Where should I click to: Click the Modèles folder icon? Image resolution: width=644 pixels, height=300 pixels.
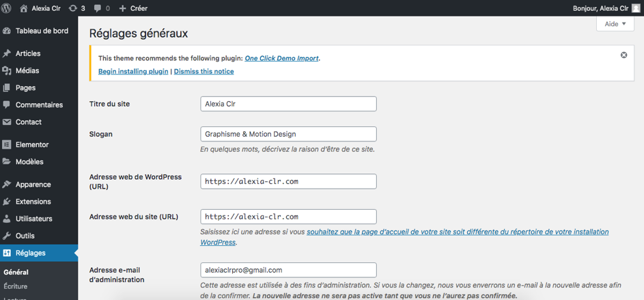(x=7, y=161)
